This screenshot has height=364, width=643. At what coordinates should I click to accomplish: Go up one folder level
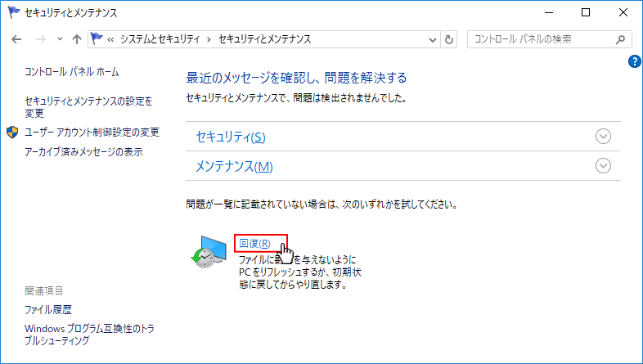tap(77, 39)
